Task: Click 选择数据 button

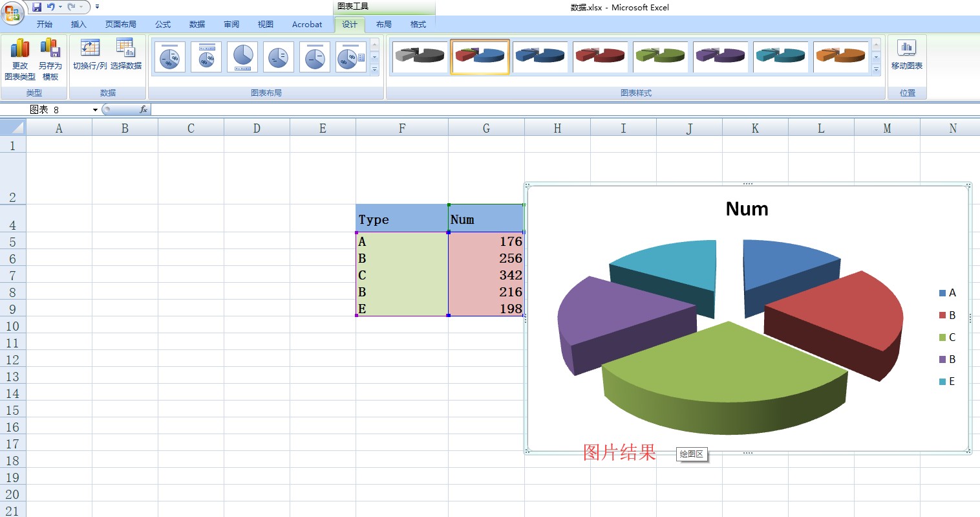Action: 126,55
